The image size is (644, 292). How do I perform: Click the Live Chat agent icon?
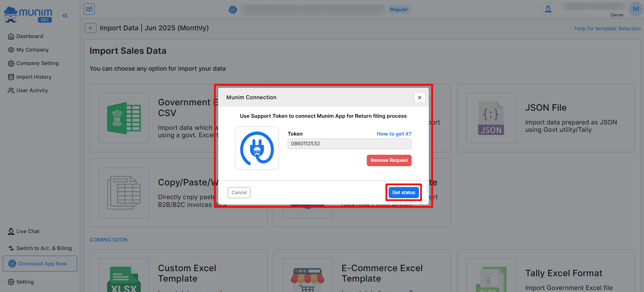tap(11, 231)
